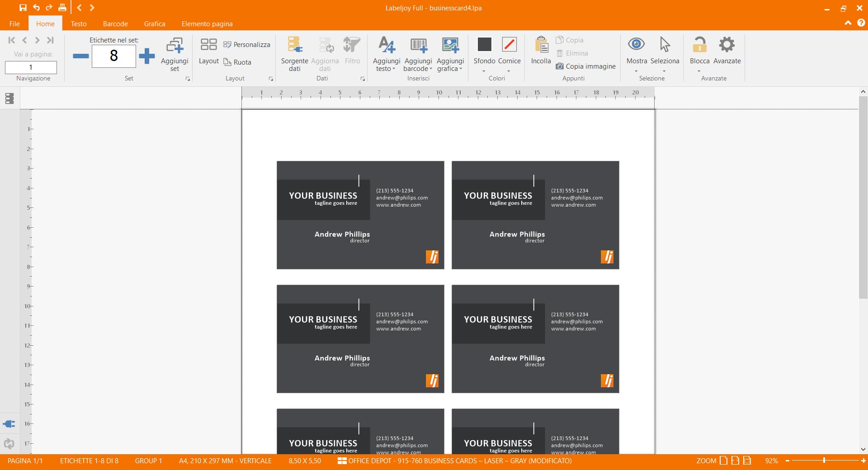Expand the Blocca dropdown arrow
Viewport: 868px width, 470px height.
coord(699,71)
